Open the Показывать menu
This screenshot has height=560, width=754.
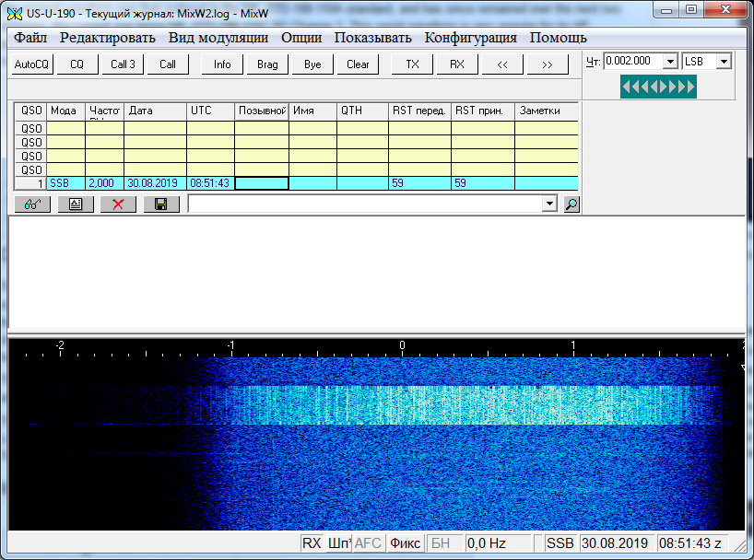[373, 38]
